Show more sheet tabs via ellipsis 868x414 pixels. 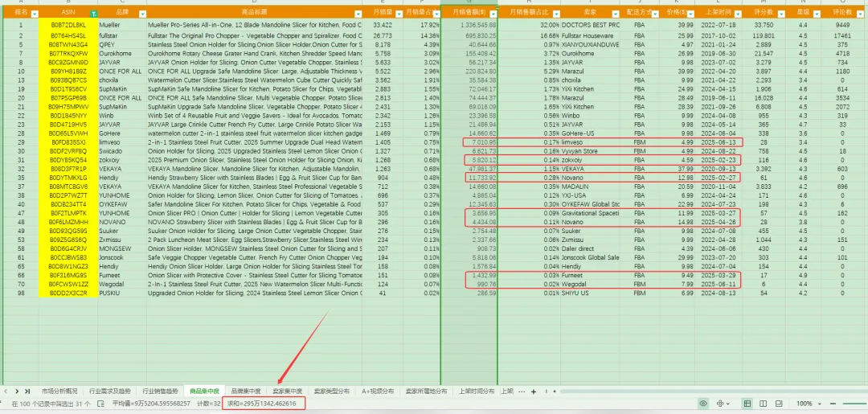(522, 391)
